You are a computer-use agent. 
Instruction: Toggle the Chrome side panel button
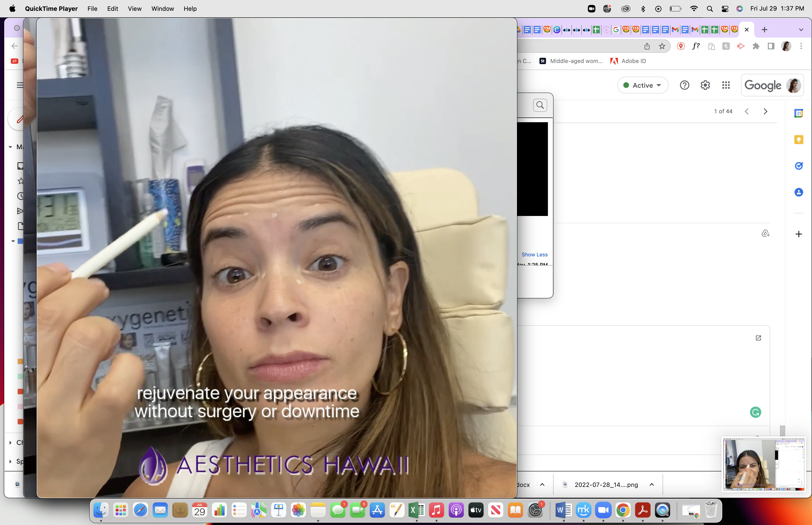coord(771,46)
